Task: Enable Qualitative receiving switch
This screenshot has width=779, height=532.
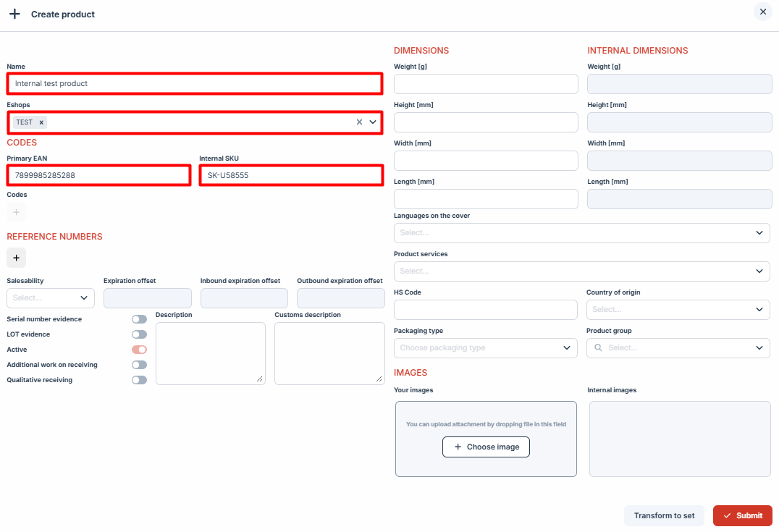Action: [x=139, y=380]
